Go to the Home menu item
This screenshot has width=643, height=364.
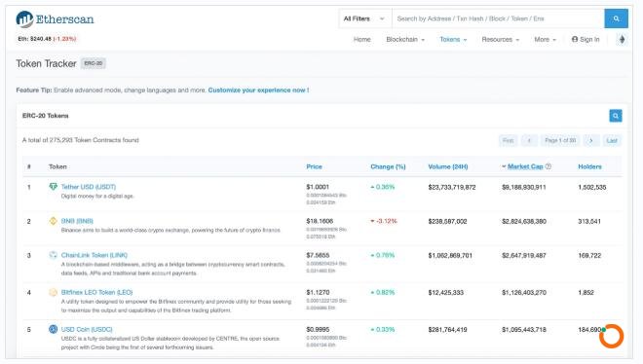tap(361, 39)
